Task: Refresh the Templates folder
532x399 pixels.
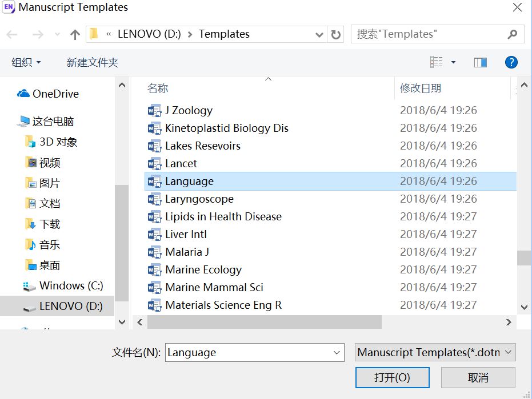Action: coord(335,34)
